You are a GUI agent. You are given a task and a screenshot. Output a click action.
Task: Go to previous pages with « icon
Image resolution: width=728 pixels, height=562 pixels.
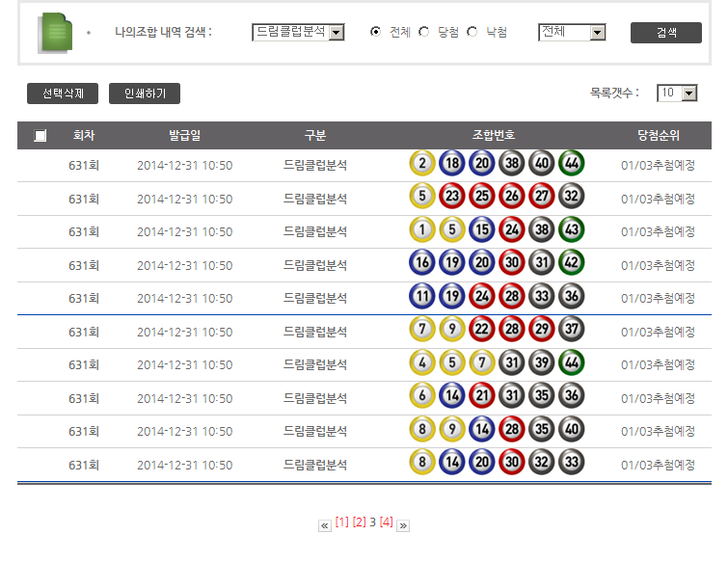325,525
